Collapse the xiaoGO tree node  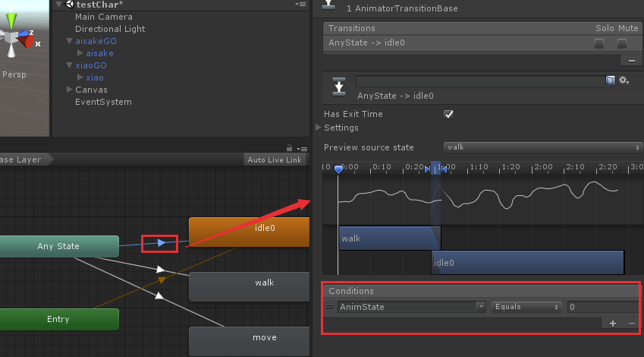pyautogui.click(x=70, y=65)
